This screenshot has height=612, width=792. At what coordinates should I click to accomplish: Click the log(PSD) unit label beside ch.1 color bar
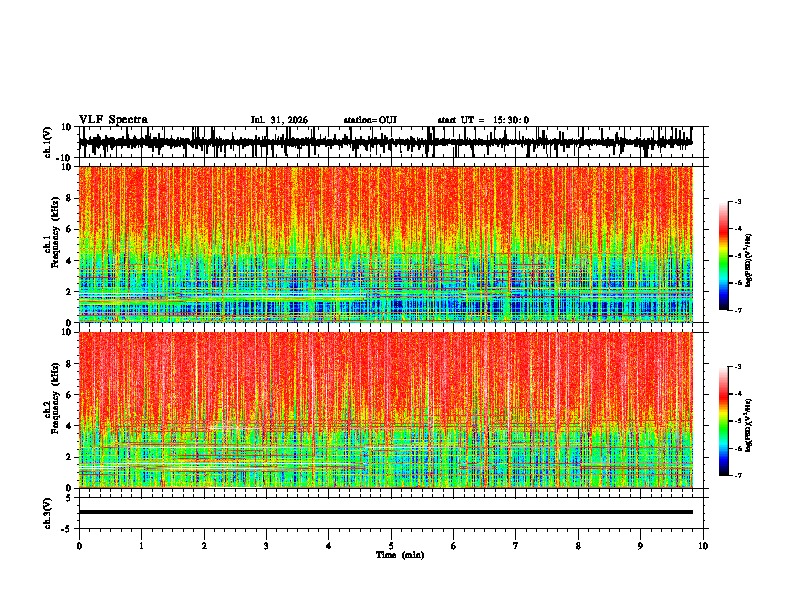coord(749,260)
